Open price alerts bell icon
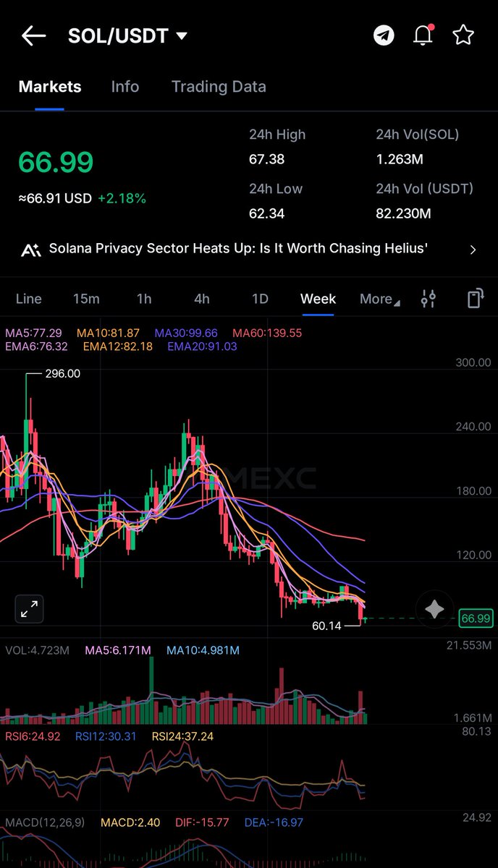Viewport: 498px width, 868px height. (x=423, y=35)
